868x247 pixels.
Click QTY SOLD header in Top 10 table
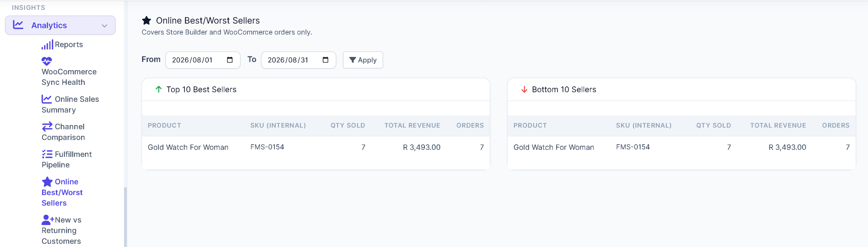[x=348, y=126]
